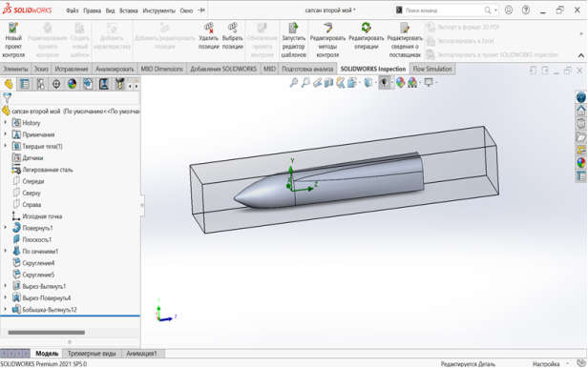Expand the Вырез-Повернуть4 feature node
Screen dimensions: 588x368
(6, 297)
